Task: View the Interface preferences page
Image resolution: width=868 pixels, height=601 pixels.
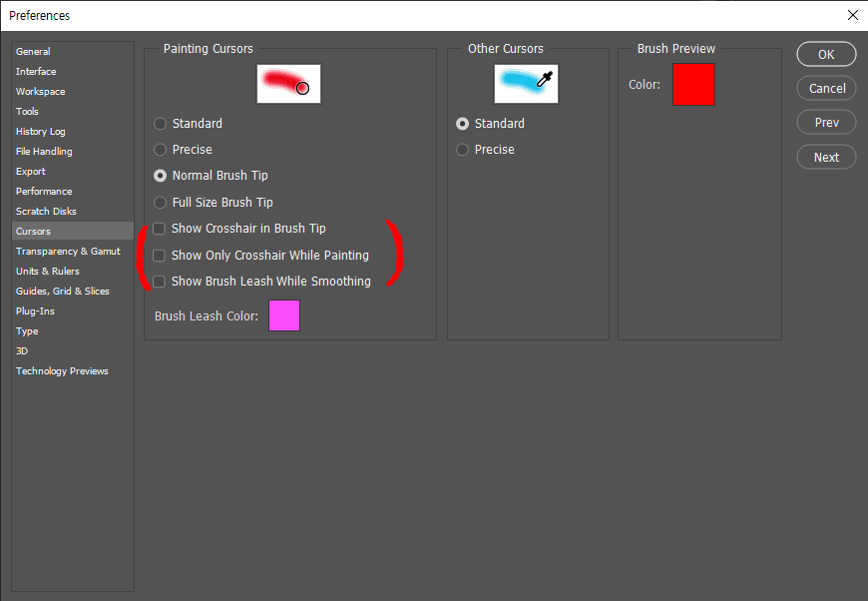Action: (x=36, y=71)
